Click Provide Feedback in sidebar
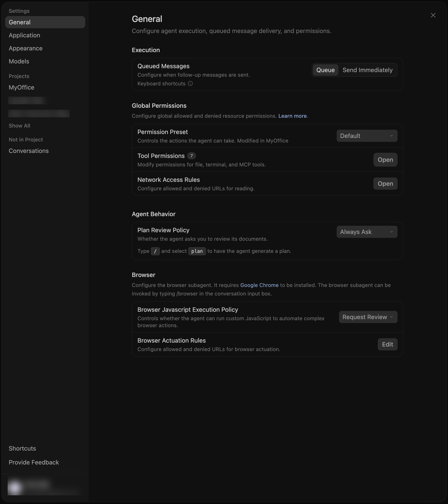This screenshot has height=504, width=448. coord(34,463)
